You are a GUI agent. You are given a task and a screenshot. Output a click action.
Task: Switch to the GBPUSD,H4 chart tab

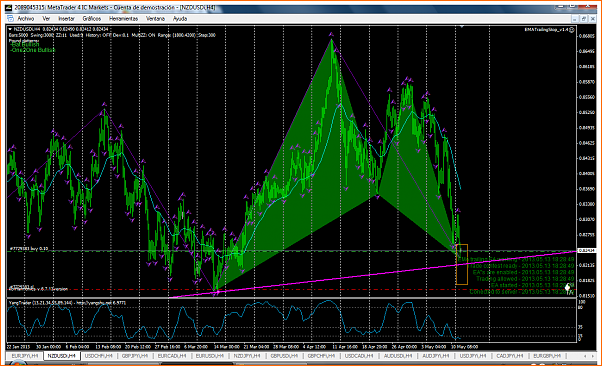point(284,356)
